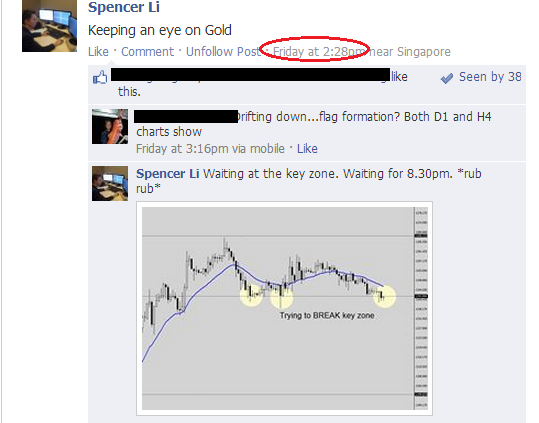Click Spencer Li name in comment
The height and width of the screenshot is (423, 539).
click(x=167, y=174)
